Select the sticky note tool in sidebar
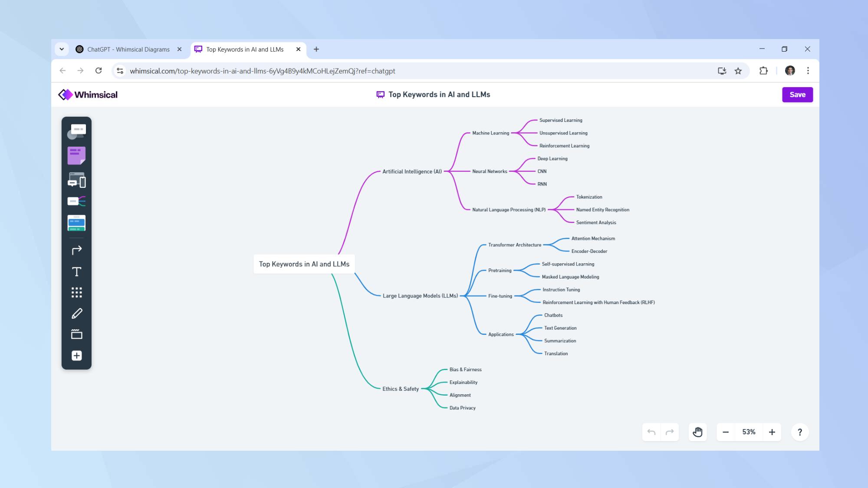 click(76, 155)
